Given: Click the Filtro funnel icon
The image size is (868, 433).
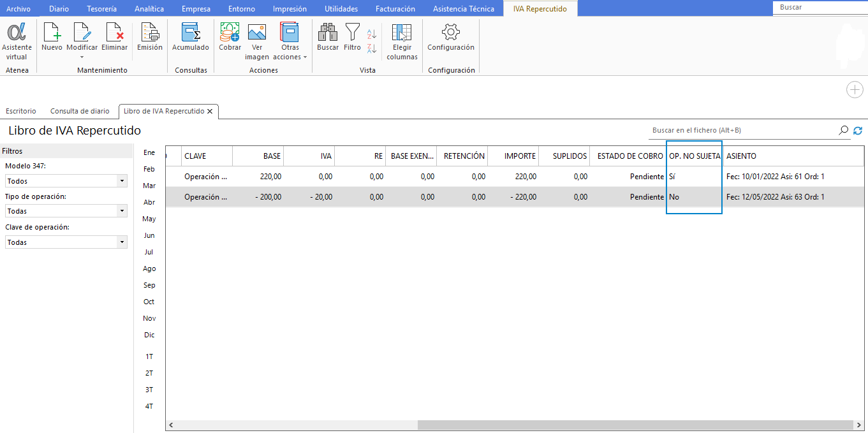Looking at the screenshot, I should [352, 32].
